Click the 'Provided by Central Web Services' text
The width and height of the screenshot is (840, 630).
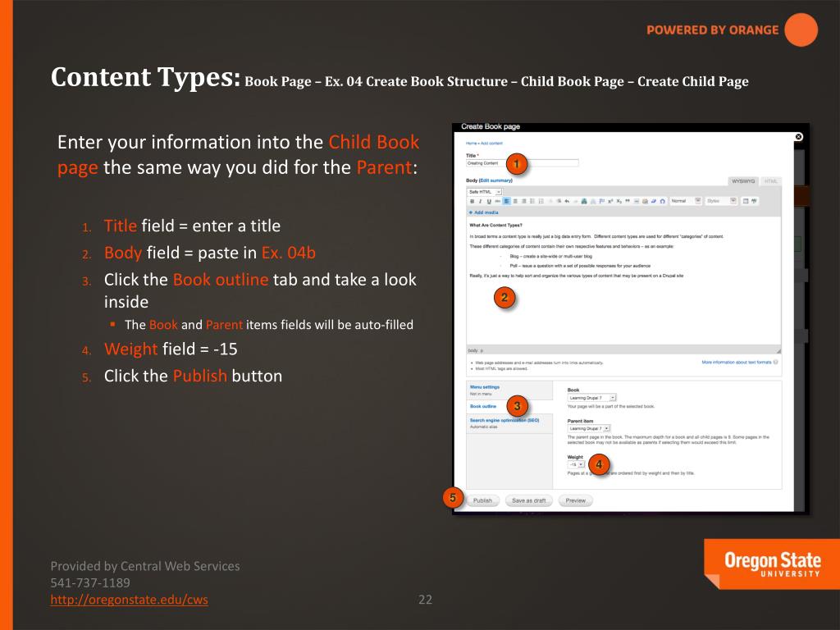[145, 566]
